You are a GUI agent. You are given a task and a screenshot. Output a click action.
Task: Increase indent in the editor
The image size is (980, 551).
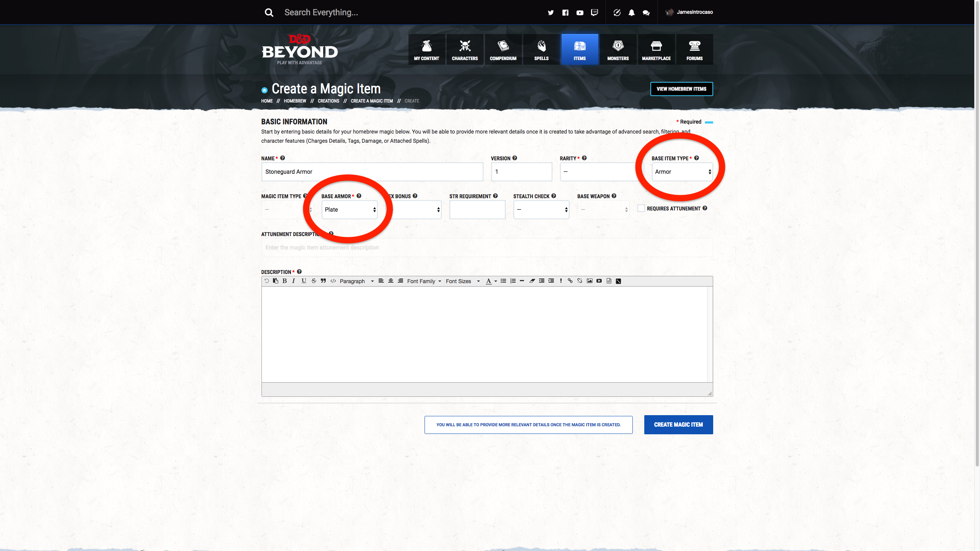coord(551,281)
